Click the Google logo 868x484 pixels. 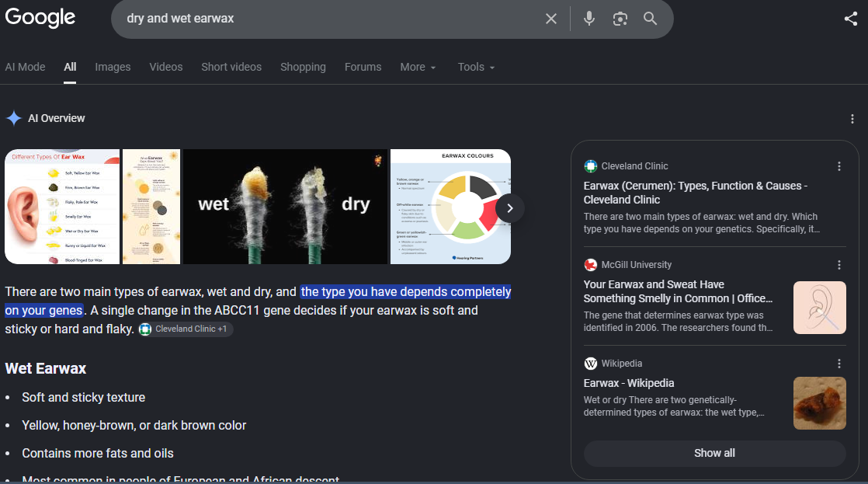(40, 17)
